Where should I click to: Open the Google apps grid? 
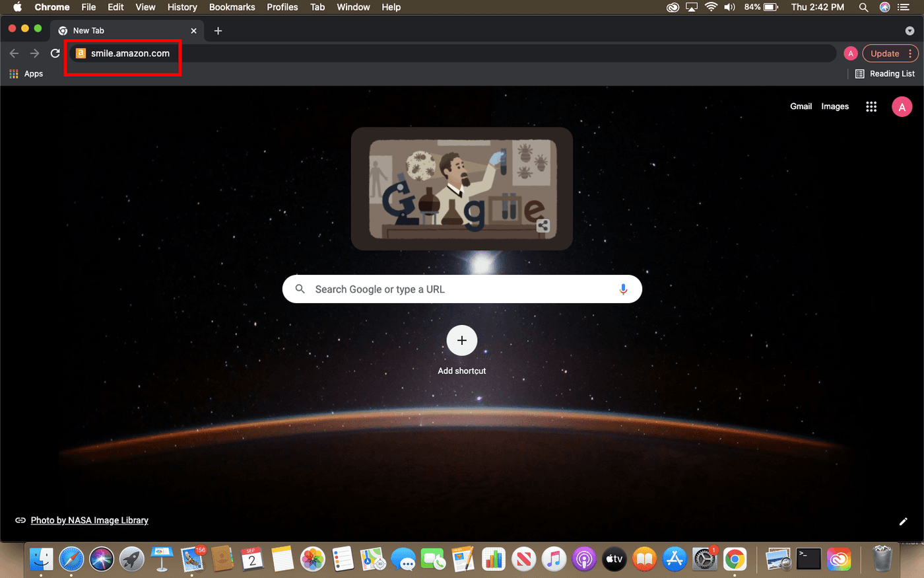(871, 106)
